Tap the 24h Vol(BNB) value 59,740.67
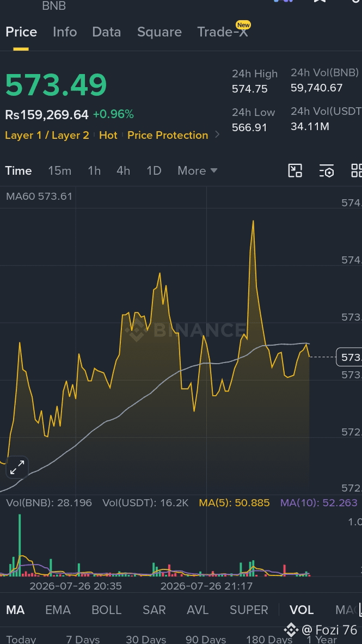Screen dimensions: 362x644 tap(316, 88)
